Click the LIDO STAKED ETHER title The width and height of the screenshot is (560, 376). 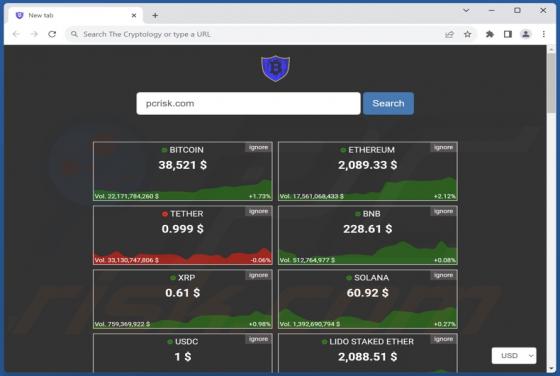pos(371,342)
